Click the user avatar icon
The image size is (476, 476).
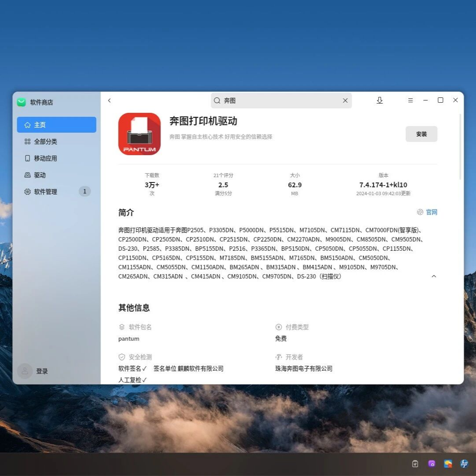click(25, 371)
